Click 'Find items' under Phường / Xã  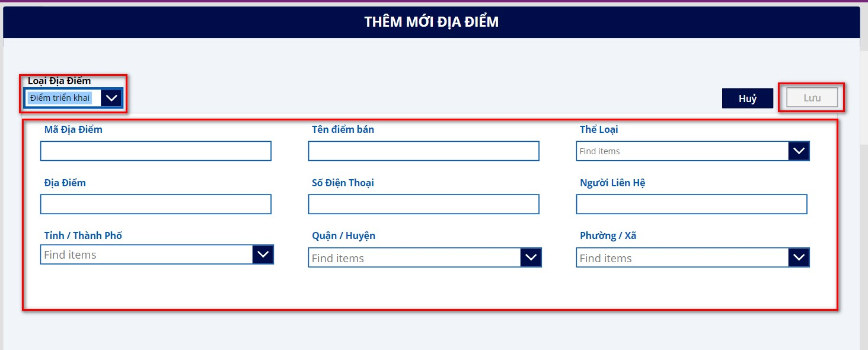coord(682,258)
